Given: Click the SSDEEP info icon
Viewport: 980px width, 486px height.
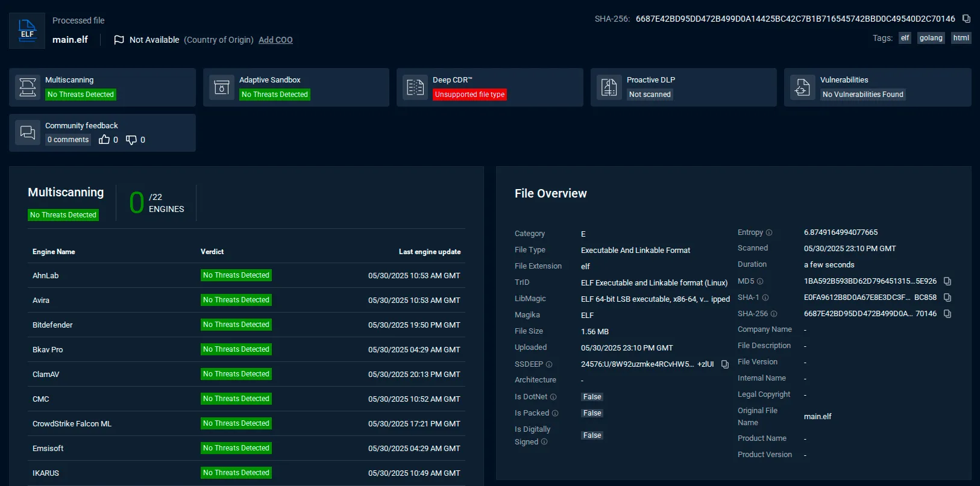Looking at the screenshot, I should click(x=549, y=364).
